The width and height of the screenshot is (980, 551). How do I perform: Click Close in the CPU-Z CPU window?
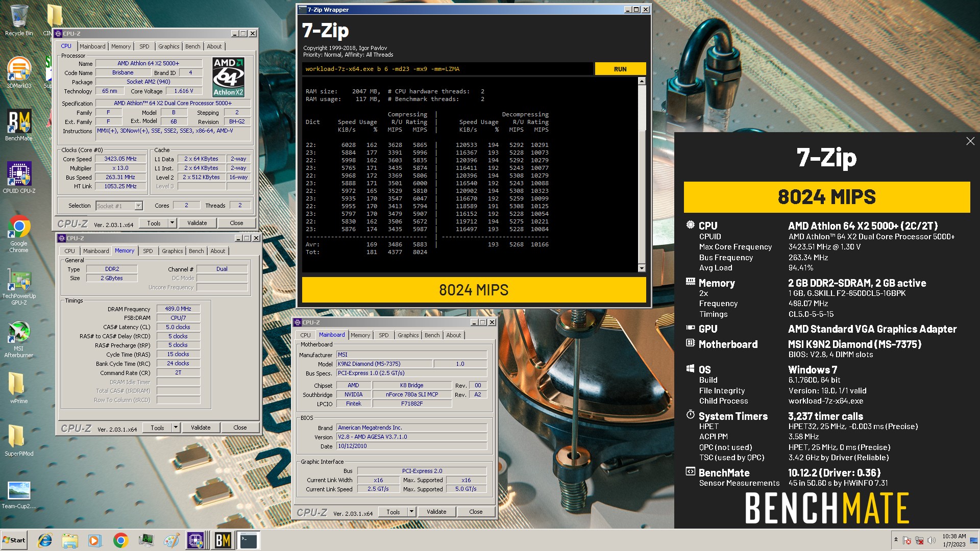[236, 223]
